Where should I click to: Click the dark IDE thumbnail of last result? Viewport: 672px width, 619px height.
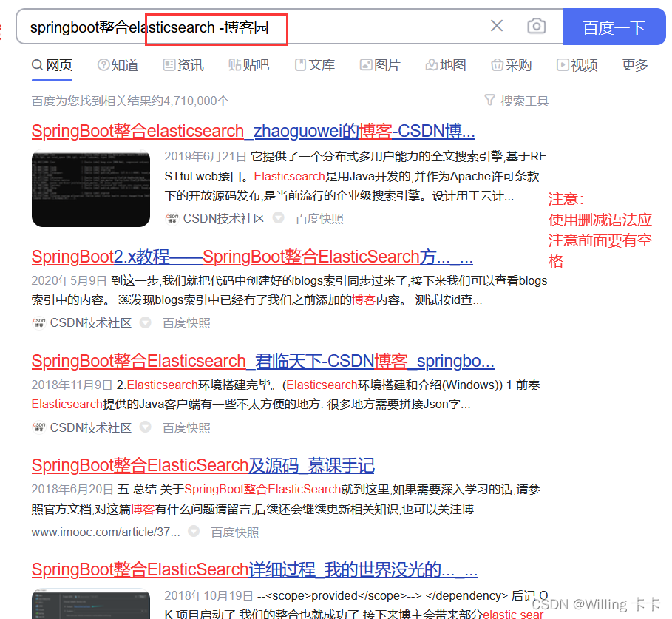tap(91, 603)
